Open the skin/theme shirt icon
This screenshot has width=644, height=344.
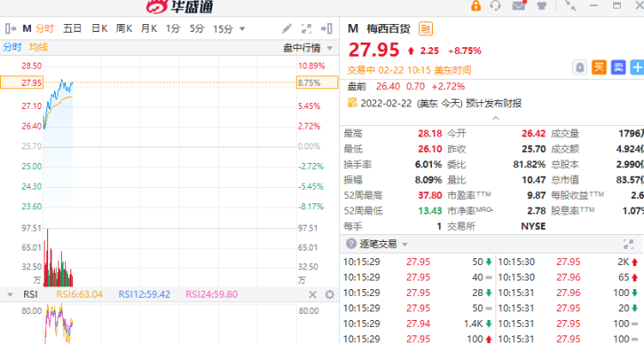(x=542, y=6)
